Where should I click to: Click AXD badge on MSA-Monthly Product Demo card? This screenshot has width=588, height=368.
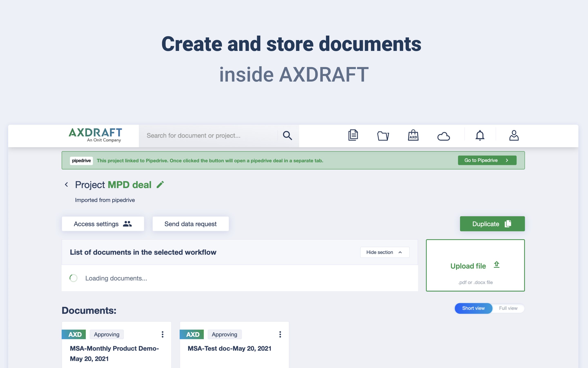pos(74,334)
